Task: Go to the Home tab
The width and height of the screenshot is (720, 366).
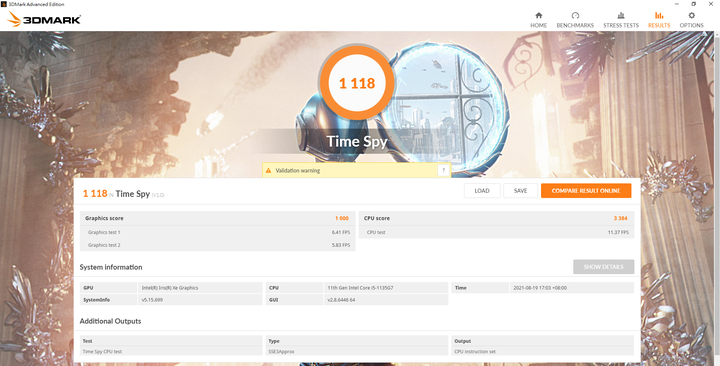Action: coord(538,20)
